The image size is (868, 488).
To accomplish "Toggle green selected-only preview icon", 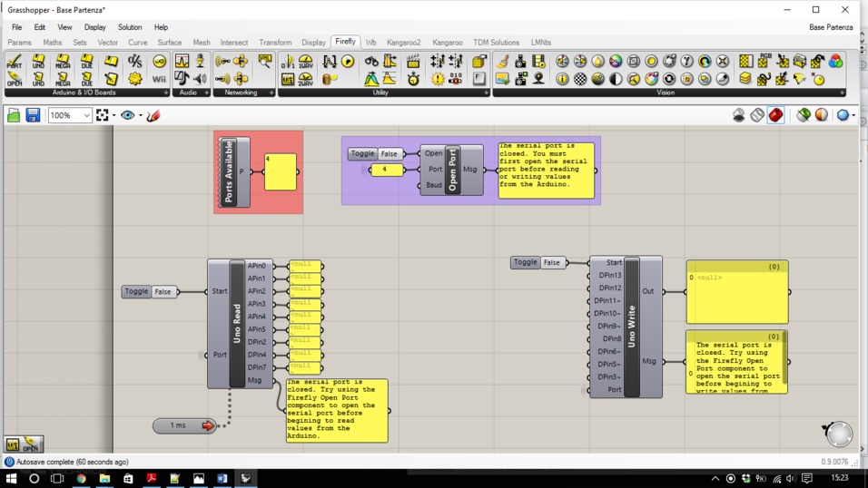I will pyautogui.click(x=804, y=115).
